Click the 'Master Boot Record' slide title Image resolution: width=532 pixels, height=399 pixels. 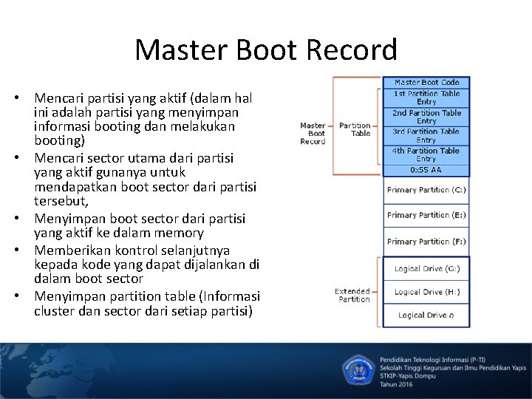(x=266, y=50)
